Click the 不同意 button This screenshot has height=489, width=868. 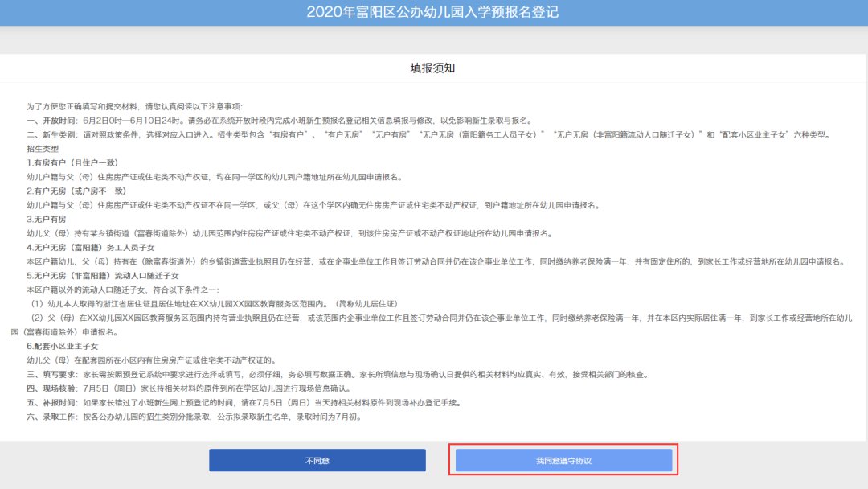pyautogui.click(x=317, y=460)
